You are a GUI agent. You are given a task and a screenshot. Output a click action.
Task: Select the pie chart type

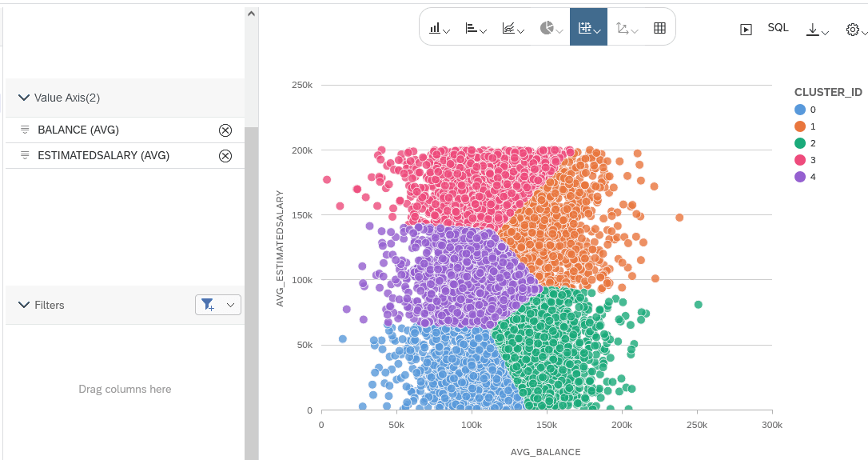pos(547,28)
